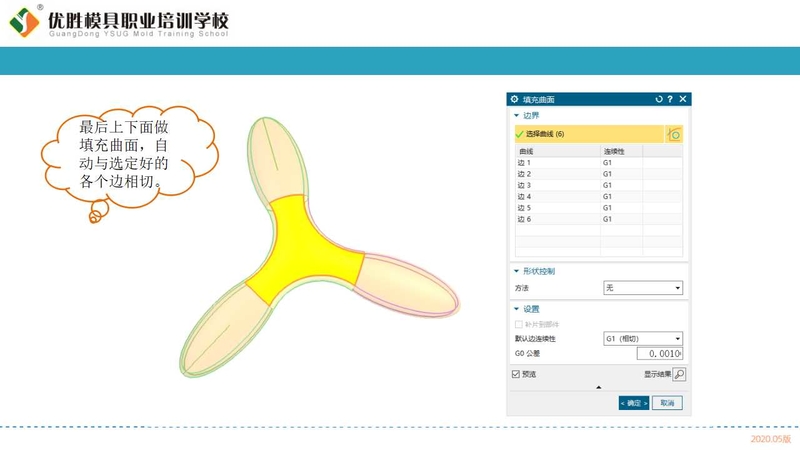Cancel with the 取消 button
Image resolution: width=800 pixels, height=450 pixels.
click(667, 403)
